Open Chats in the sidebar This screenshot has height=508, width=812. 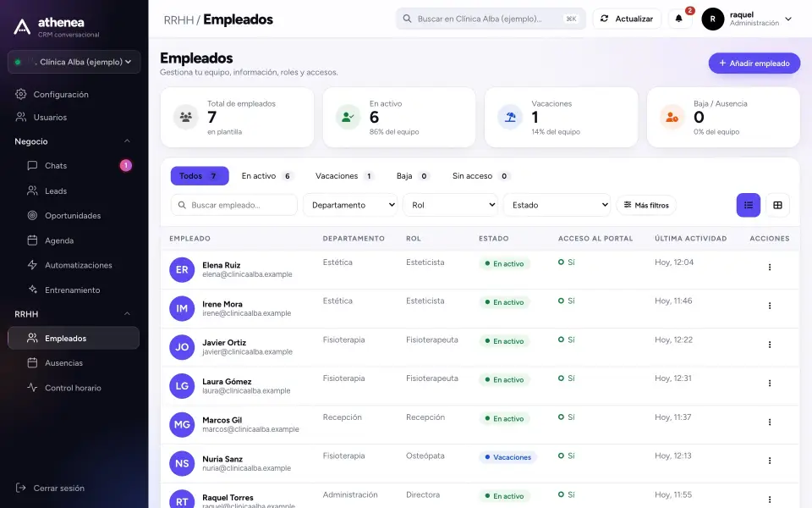(x=74, y=166)
